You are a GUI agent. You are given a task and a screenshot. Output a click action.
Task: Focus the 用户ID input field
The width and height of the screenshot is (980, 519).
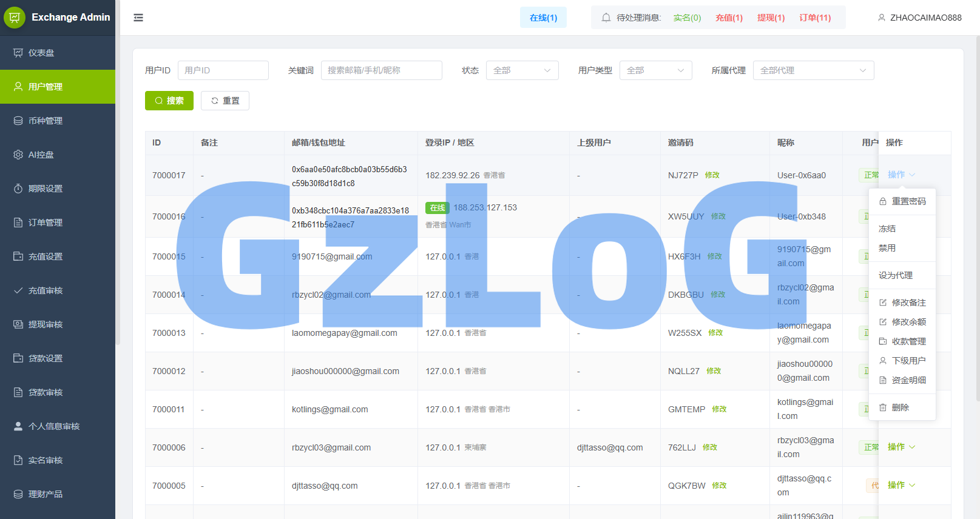pos(223,70)
